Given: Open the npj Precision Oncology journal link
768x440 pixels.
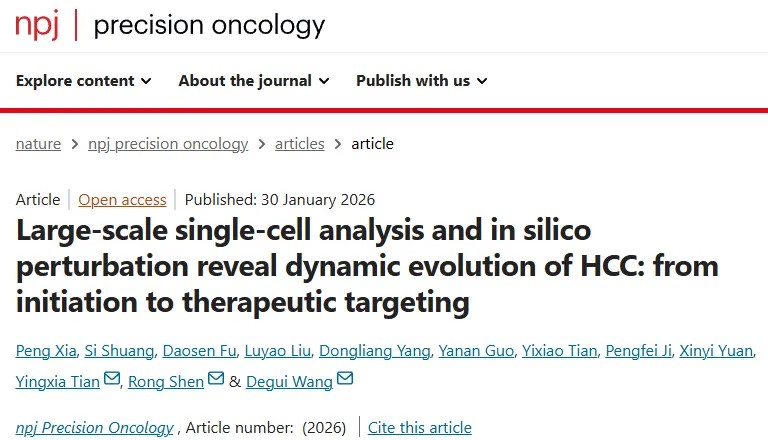Looking at the screenshot, I should [x=95, y=427].
